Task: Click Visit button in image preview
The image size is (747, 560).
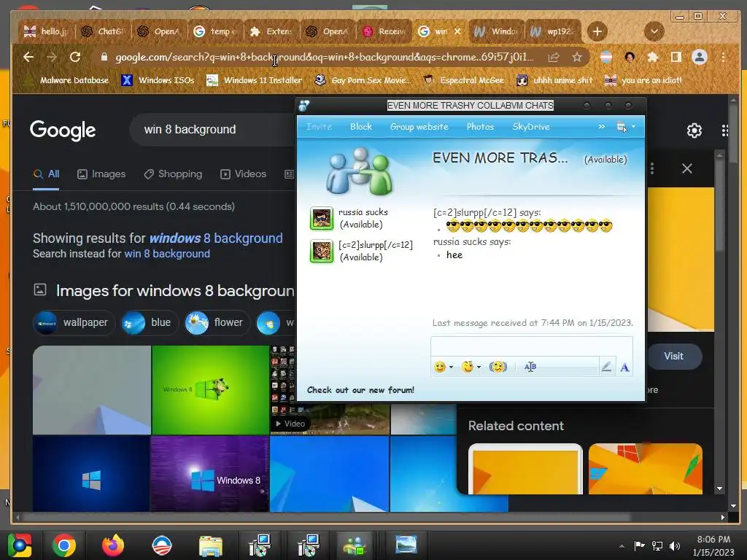Action: click(x=673, y=356)
